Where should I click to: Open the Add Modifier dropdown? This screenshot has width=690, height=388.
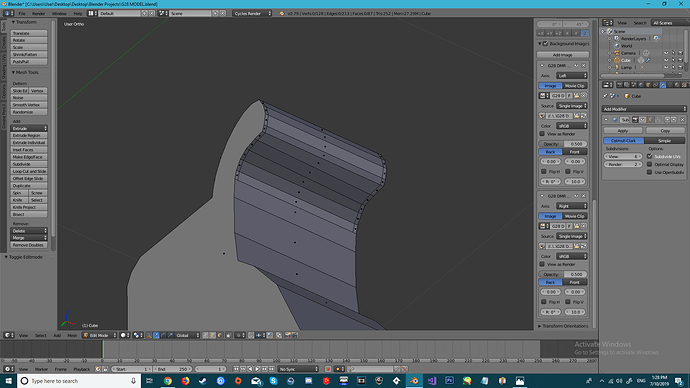coord(644,109)
